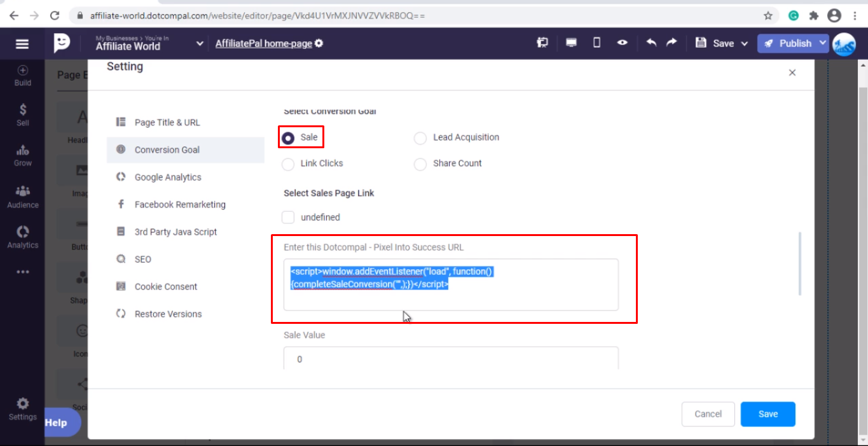The width and height of the screenshot is (868, 446).
Task: Click the presentation board icon in the header
Action: pyautogui.click(x=542, y=43)
